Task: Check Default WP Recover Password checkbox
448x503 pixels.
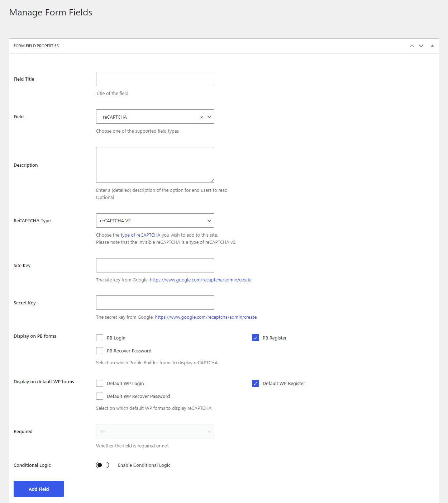Action: (x=100, y=396)
